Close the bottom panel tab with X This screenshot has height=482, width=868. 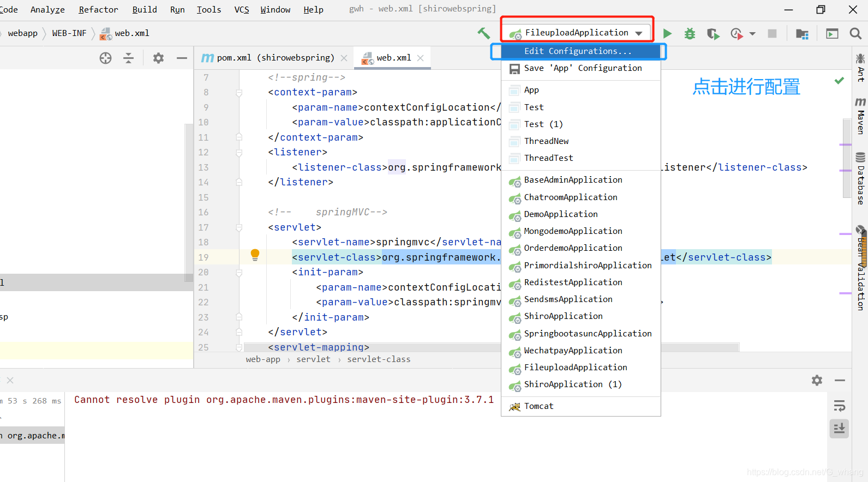[x=10, y=380]
